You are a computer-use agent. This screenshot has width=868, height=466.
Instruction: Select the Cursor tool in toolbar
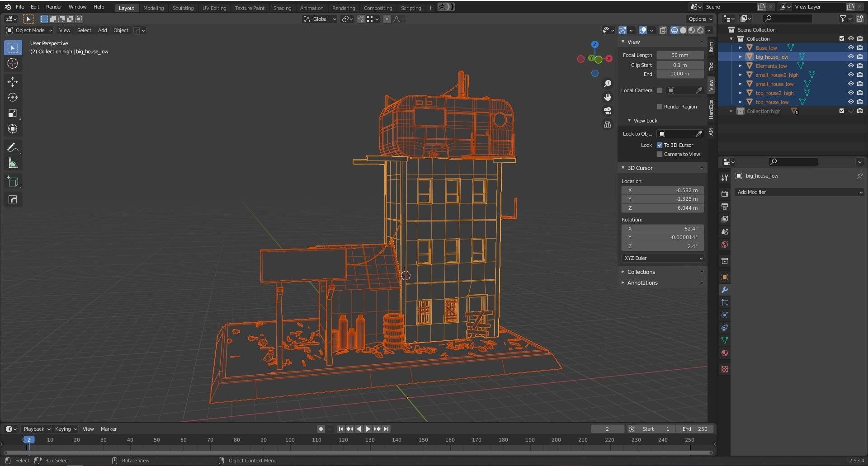pyautogui.click(x=13, y=64)
